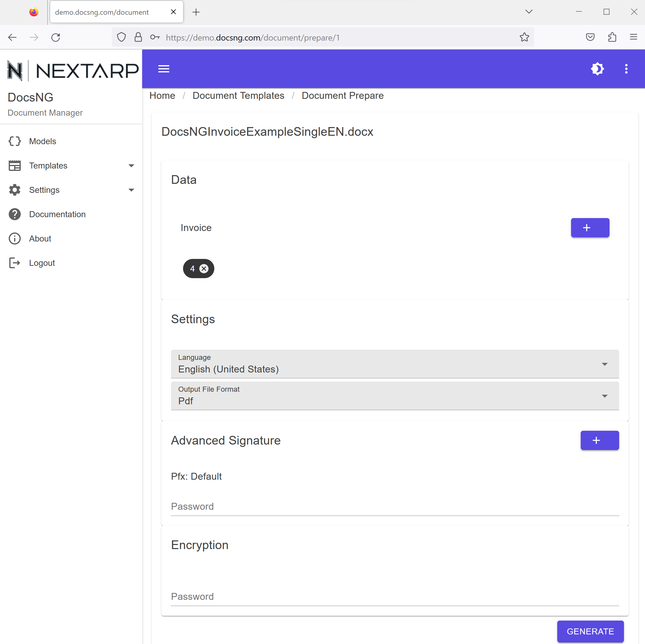
Task: Click the Documentation question mark icon
Action: coord(15,214)
